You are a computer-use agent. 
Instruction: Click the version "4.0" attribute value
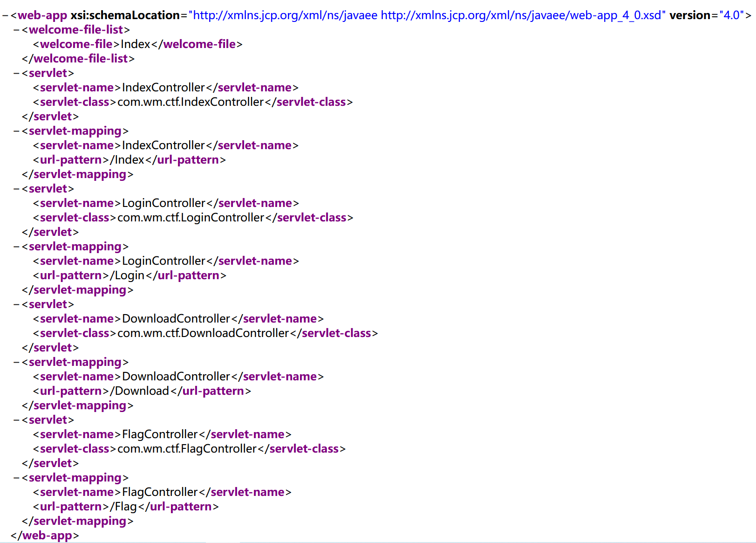click(x=732, y=15)
